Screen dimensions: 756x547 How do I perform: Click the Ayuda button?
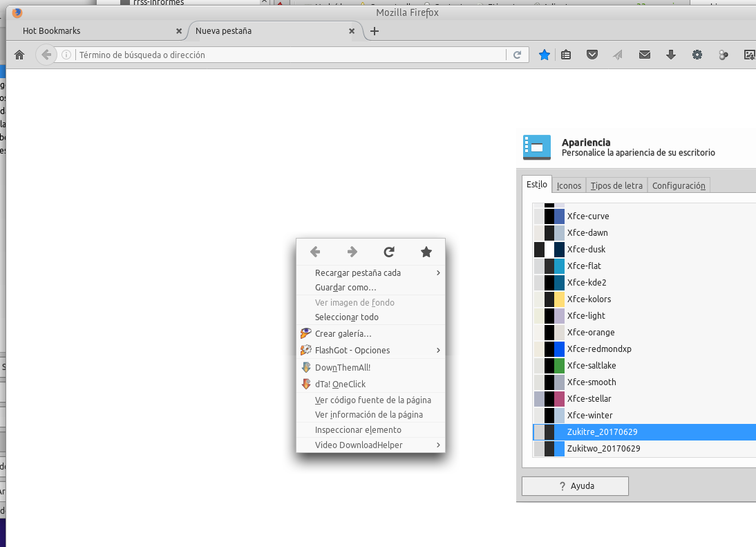pyautogui.click(x=575, y=485)
